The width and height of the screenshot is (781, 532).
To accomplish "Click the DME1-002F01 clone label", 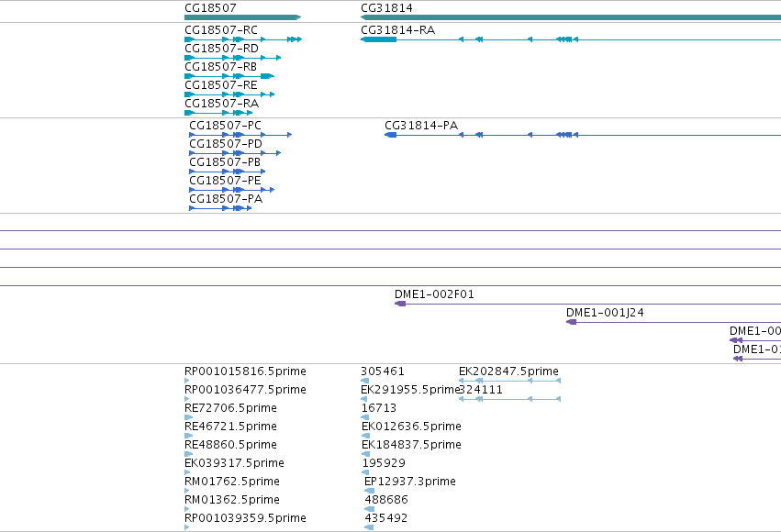I will pos(434,294).
